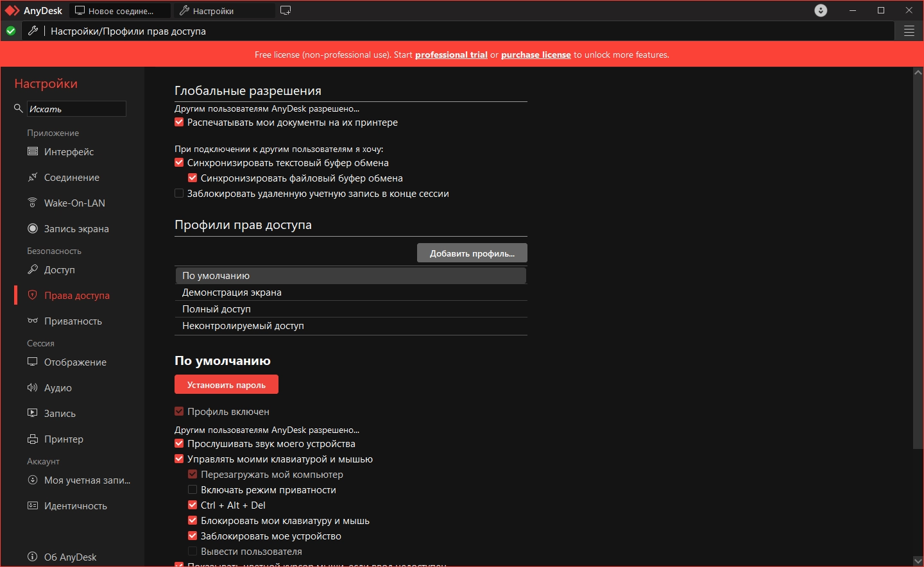Click the Искать search field
The height and width of the screenshot is (567, 924).
pos(76,108)
